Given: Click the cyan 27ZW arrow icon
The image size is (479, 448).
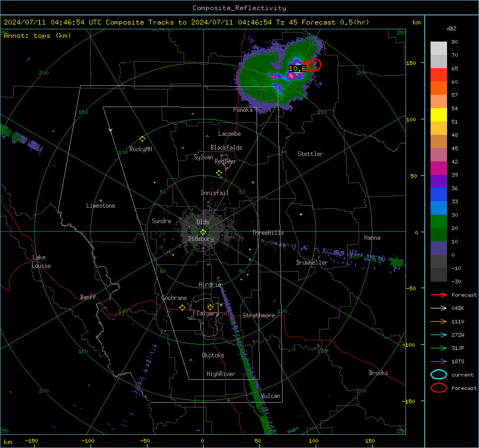Looking at the screenshot, I should coord(439,335).
